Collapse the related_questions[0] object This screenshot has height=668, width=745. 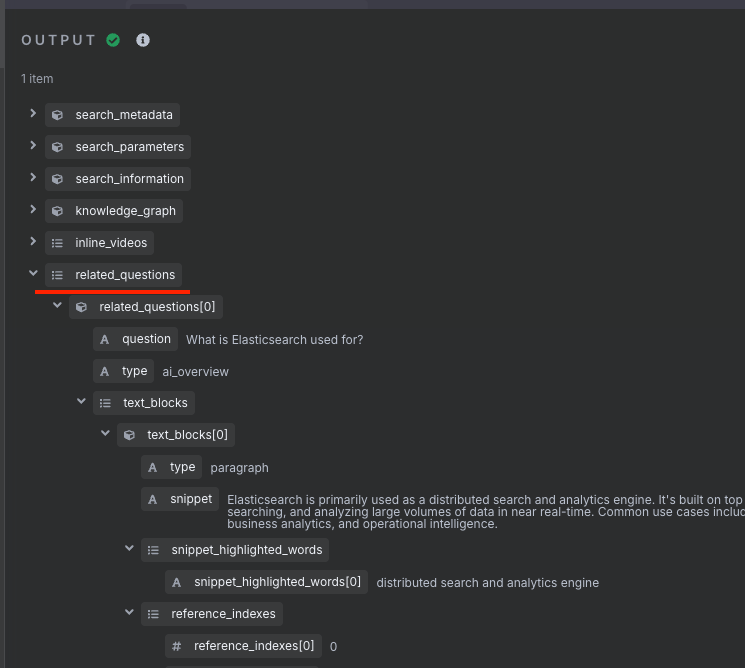57,305
